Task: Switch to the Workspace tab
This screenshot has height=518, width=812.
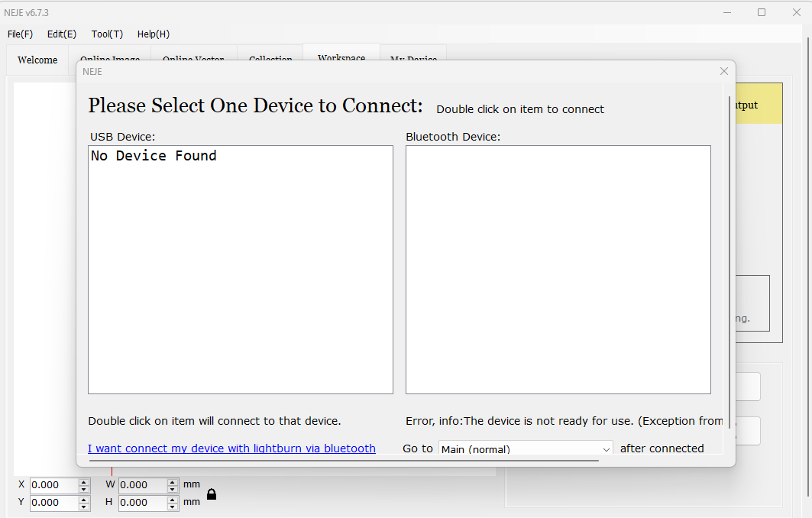Action: tap(341, 53)
